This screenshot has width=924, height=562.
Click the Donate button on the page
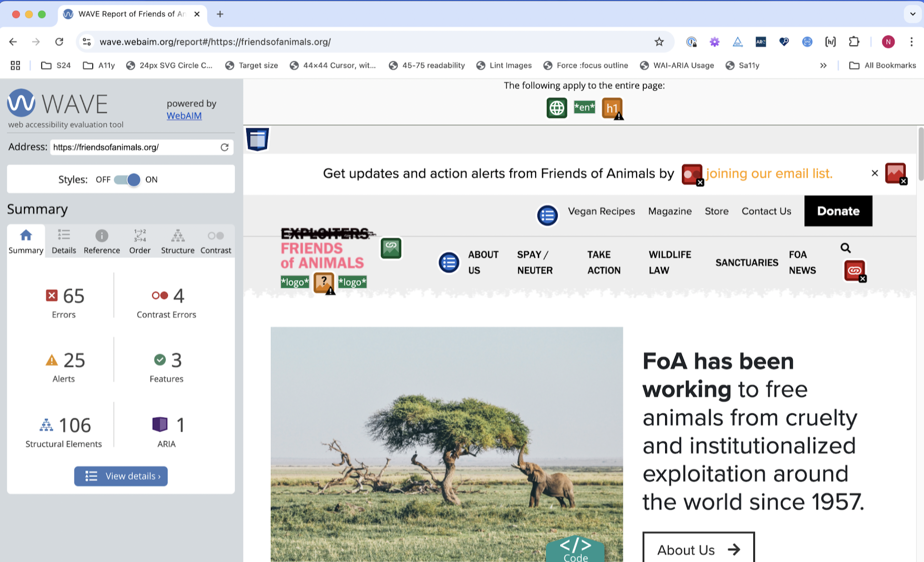(838, 211)
